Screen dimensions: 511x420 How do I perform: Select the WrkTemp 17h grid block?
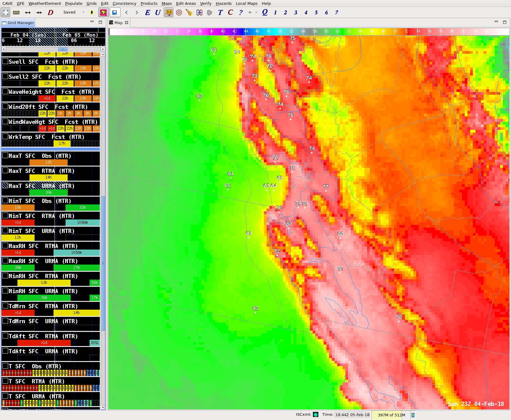(x=62, y=143)
